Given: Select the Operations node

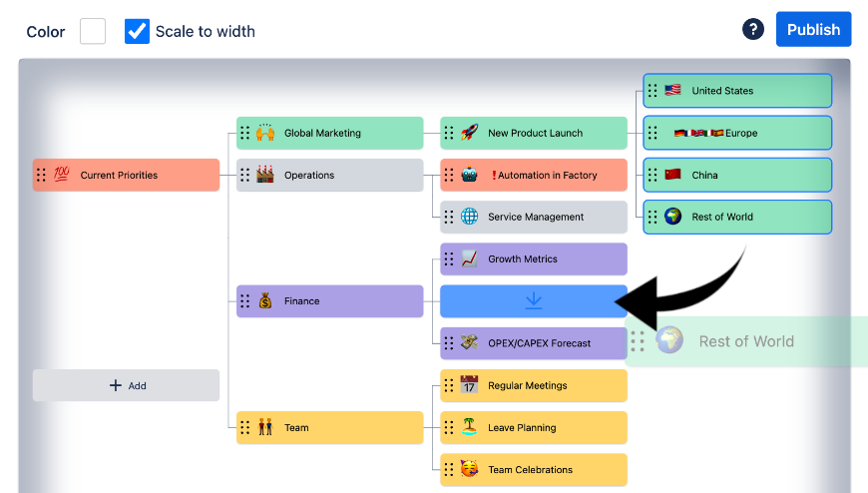Looking at the screenshot, I should 329,175.
